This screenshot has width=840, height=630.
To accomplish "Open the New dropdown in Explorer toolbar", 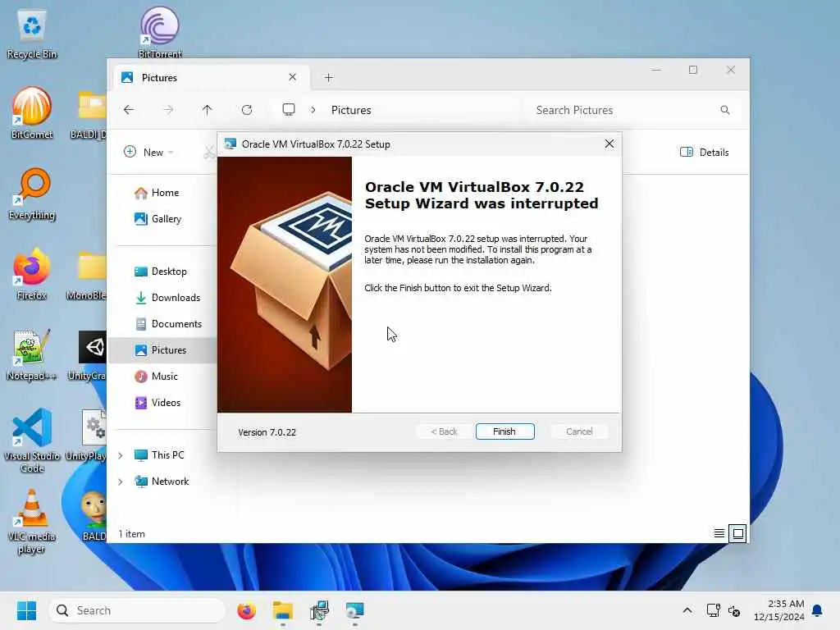I will click(149, 152).
